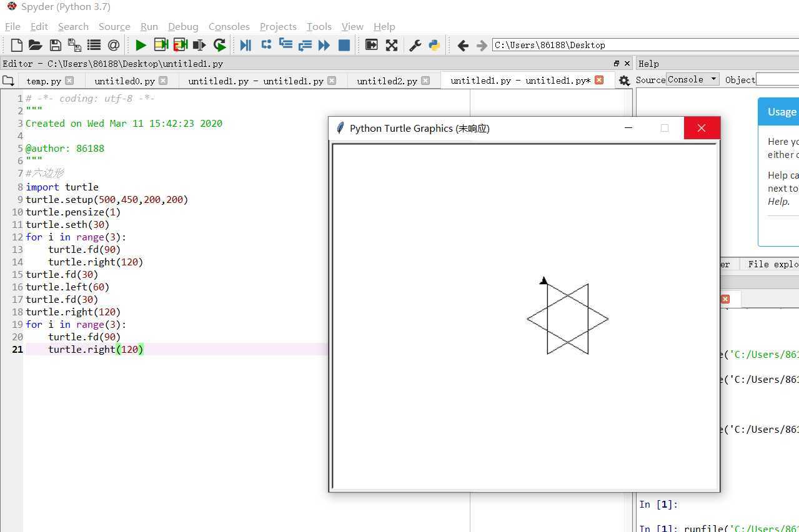Open the Search menu

pos(73,26)
